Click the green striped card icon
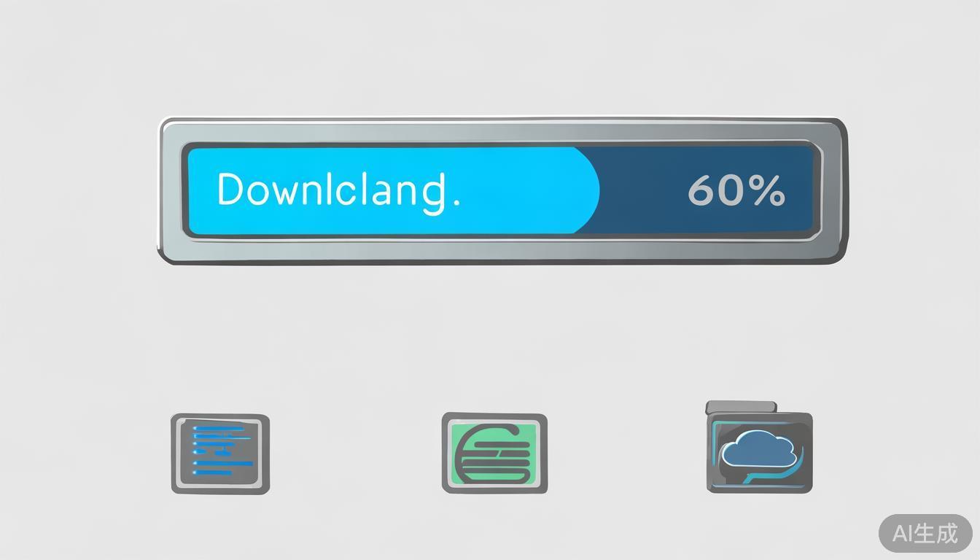The height and width of the screenshot is (560, 980). point(494,452)
